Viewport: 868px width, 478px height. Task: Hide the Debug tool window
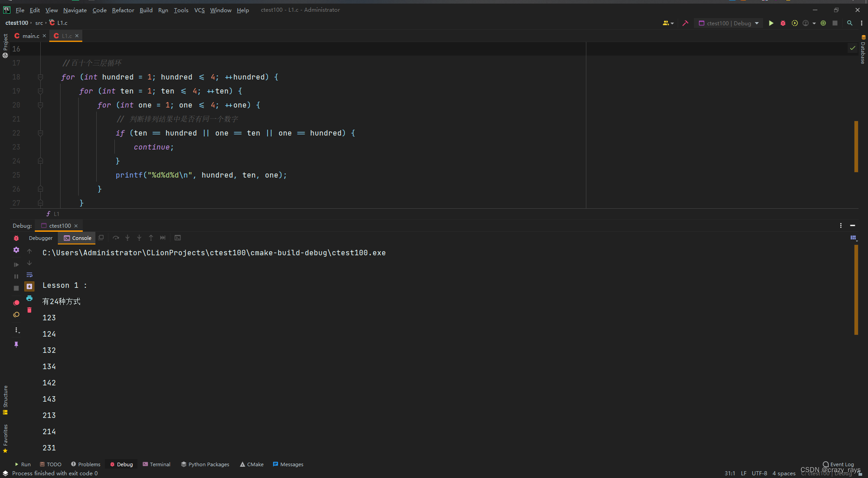[853, 225]
